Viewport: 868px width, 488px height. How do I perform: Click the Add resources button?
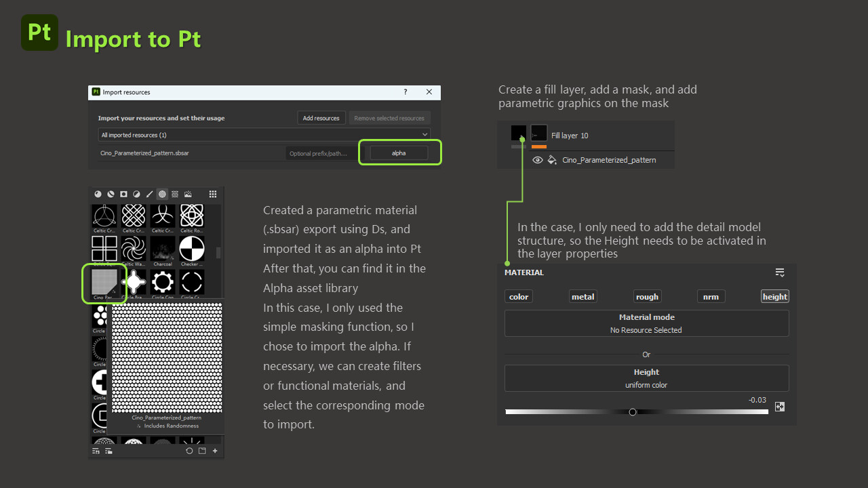(x=321, y=118)
